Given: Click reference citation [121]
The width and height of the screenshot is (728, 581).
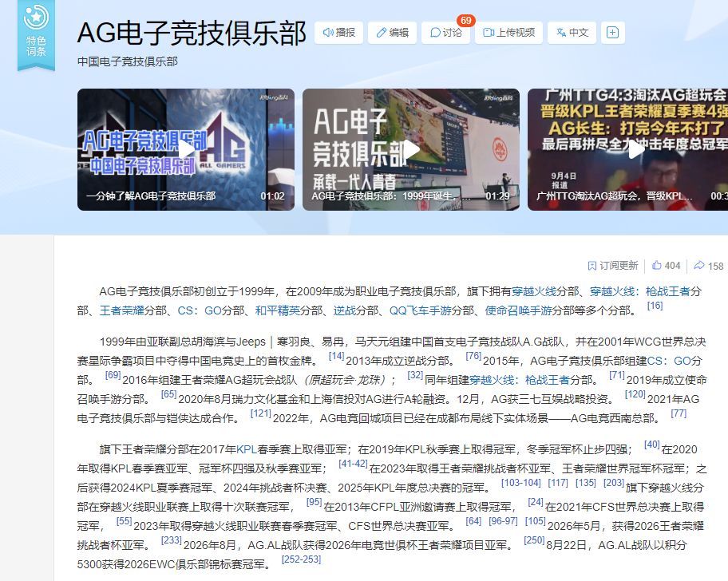Looking at the screenshot, I should (x=260, y=413).
